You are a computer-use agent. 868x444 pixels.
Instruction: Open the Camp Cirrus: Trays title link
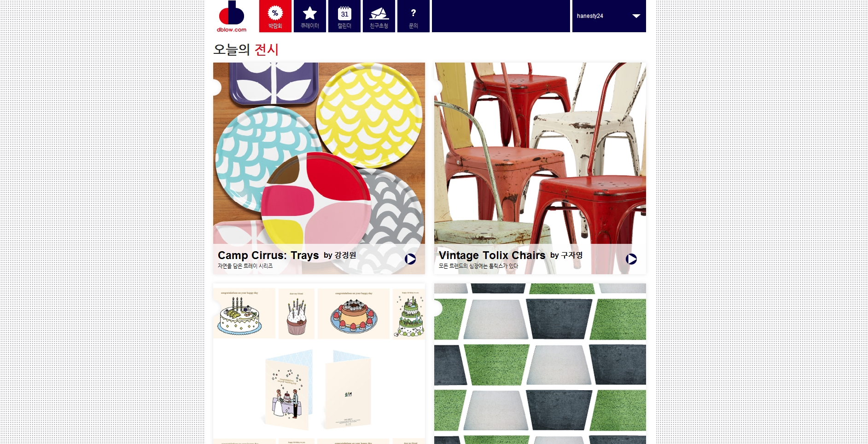(x=268, y=255)
